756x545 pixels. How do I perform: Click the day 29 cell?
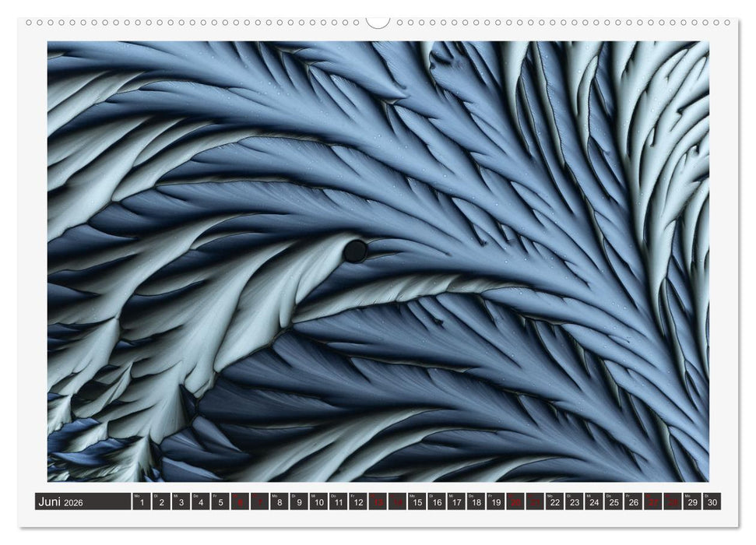coord(693,502)
